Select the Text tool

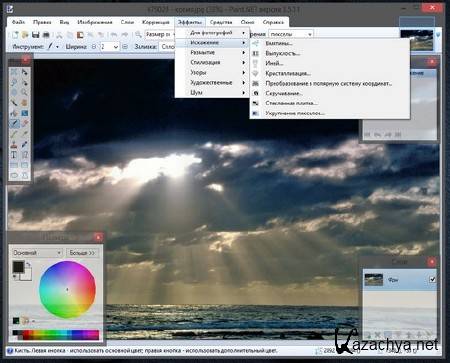pos(14,155)
